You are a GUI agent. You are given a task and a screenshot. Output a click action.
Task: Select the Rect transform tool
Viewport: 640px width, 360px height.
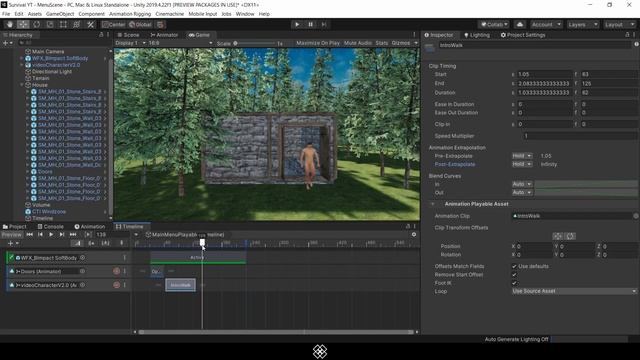tap(63, 24)
